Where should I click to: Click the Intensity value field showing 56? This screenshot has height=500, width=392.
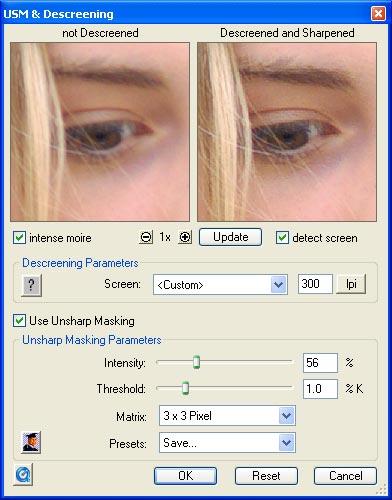320,363
